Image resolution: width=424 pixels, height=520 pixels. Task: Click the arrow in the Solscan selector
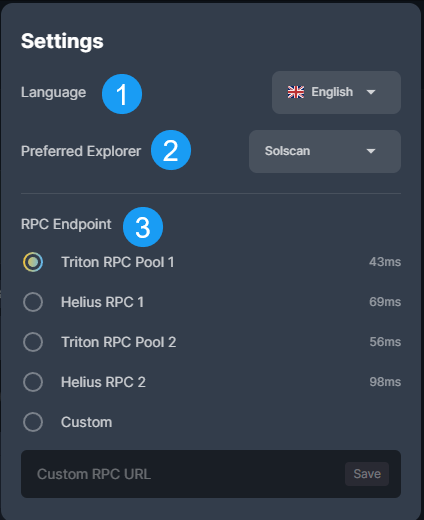(371, 151)
